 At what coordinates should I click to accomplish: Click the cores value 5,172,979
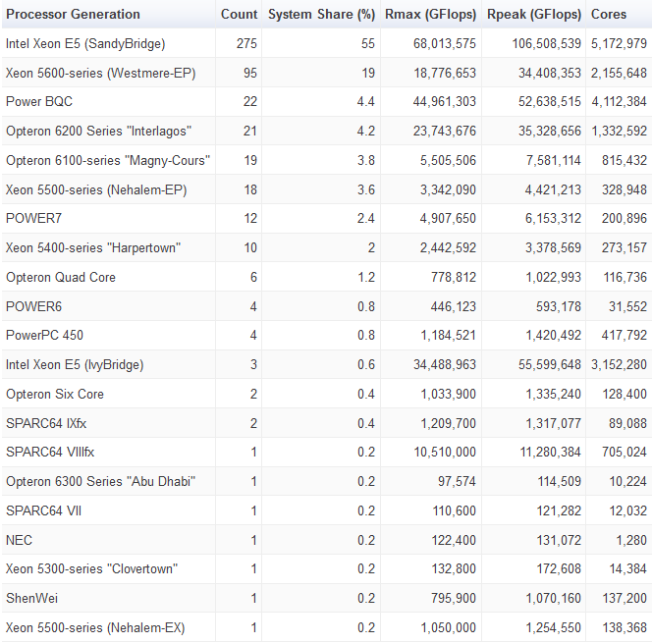point(619,43)
